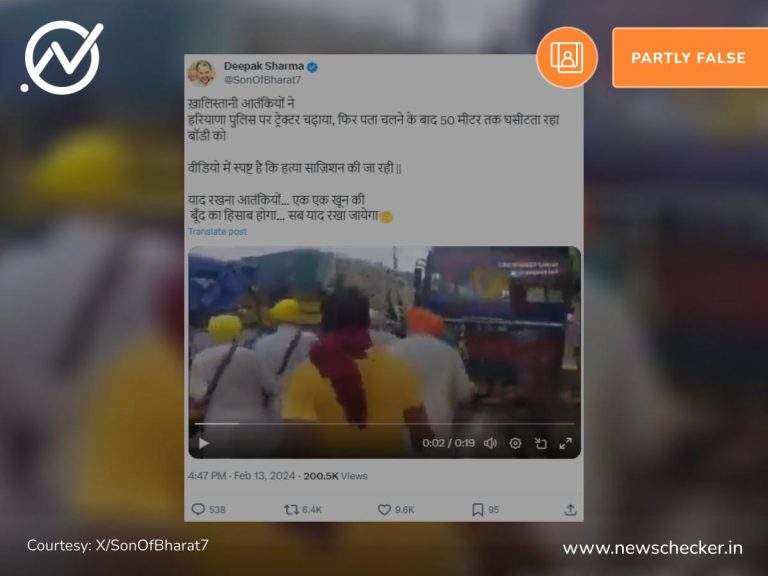768x576 pixels.
Task: Open video settings gear icon
Action: click(x=515, y=443)
